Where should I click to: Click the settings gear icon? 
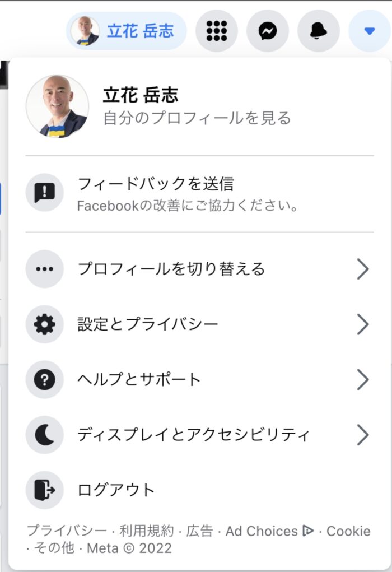[44, 324]
